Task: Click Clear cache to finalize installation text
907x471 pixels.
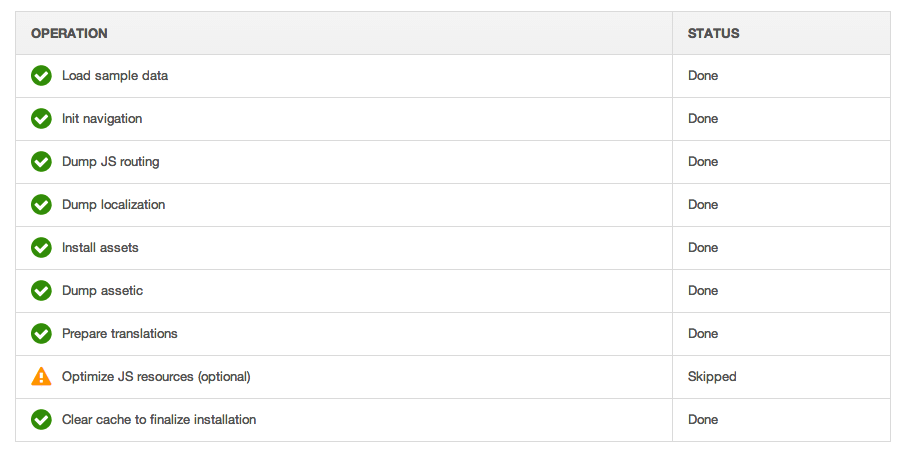Action: pyautogui.click(x=159, y=420)
